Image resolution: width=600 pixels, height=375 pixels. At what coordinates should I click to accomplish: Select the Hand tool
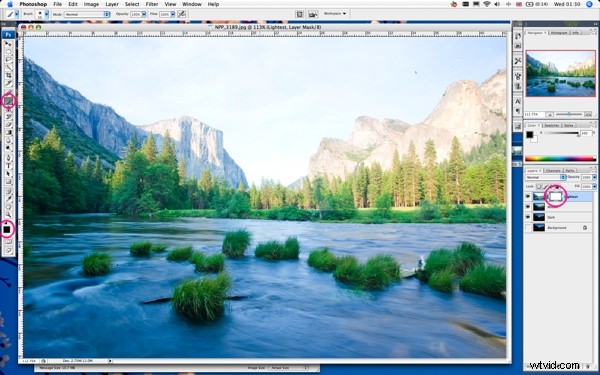click(8, 207)
